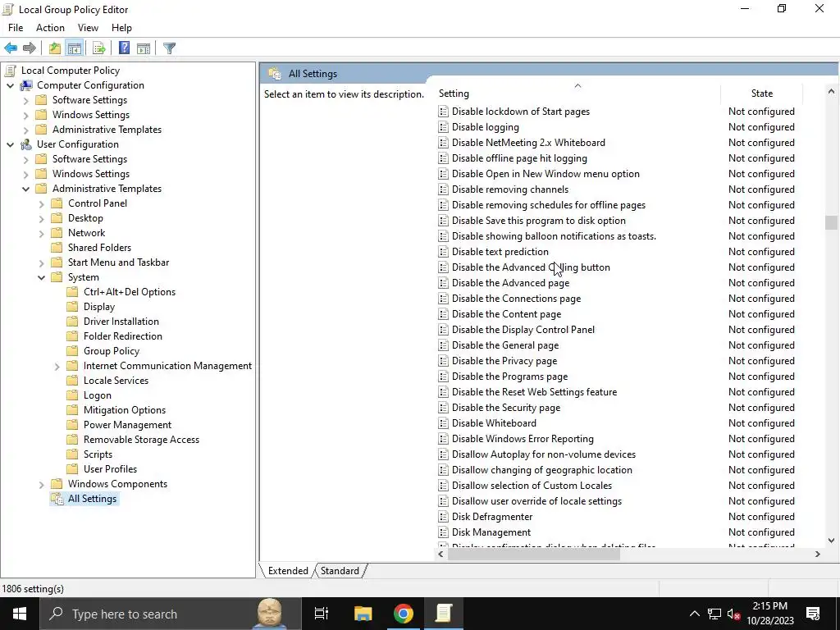Select the Desktop folder in tree
840x630 pixels.
point(85,218)
